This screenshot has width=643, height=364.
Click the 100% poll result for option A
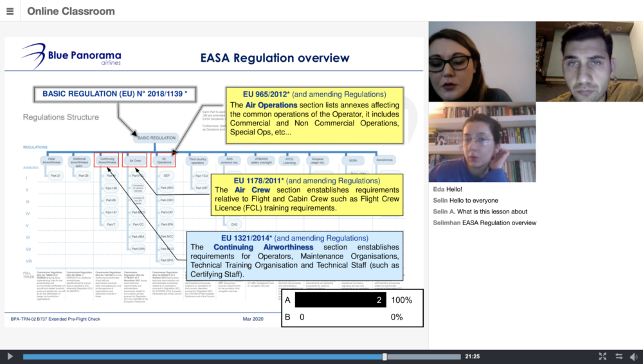tap(401, 300)
